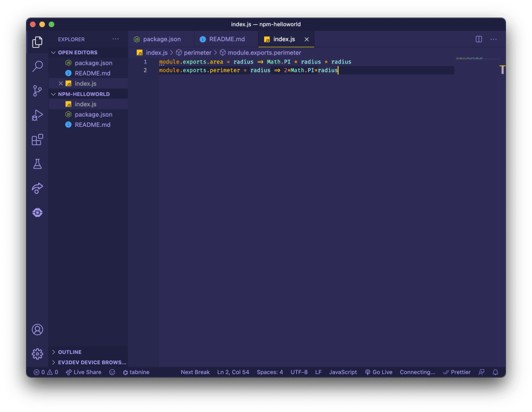The width and height of the screenshot is (532, 412).
Task: Change file encoding UTF-8
Action: pos(299,372)
